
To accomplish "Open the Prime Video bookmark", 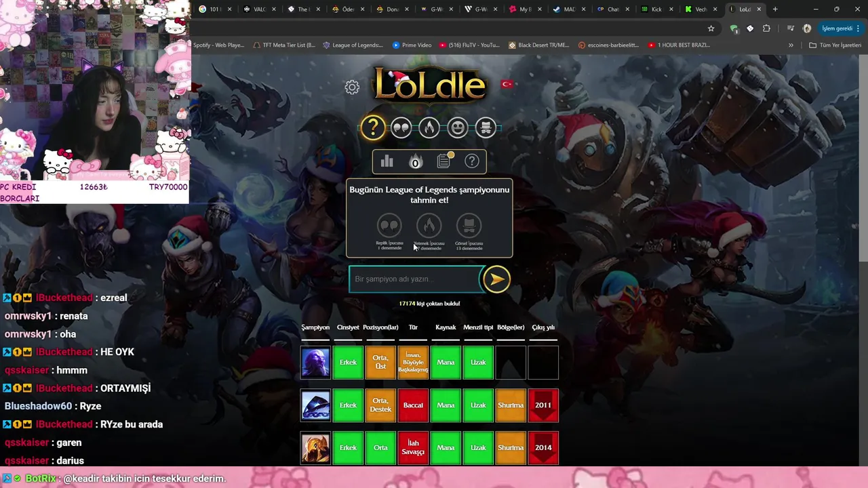I will coord(412,45).
